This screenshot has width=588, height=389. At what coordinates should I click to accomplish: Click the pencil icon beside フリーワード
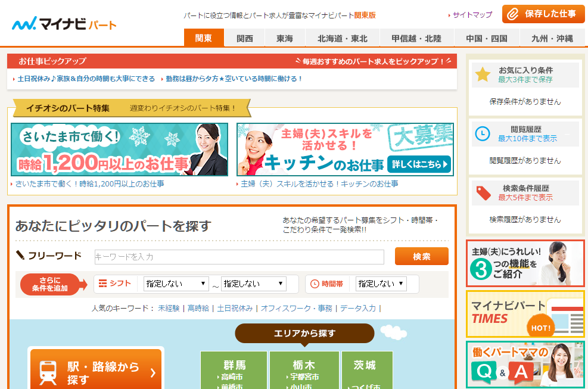click(x=20, y=255)
